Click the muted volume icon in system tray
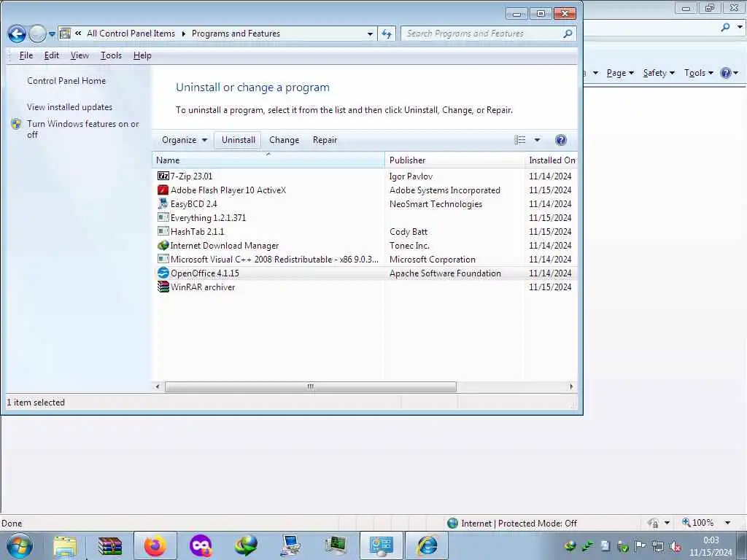The image size is (747, 560). (675, 547)
